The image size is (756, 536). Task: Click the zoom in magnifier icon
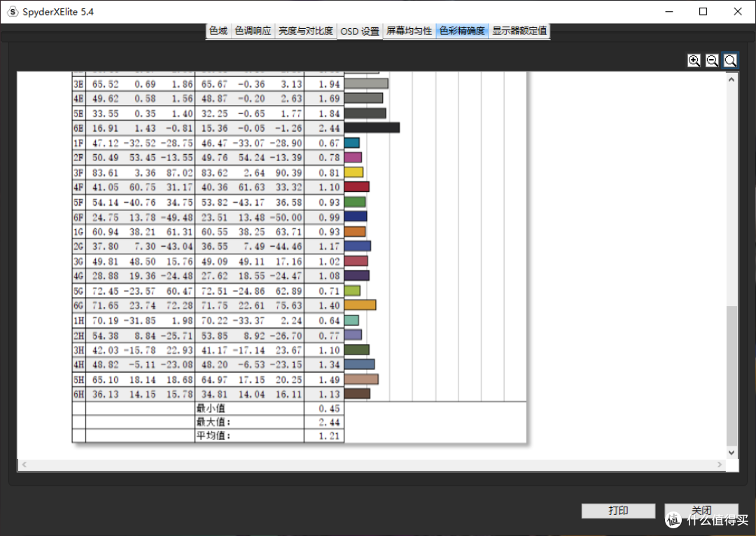click(x=694, y=60)
